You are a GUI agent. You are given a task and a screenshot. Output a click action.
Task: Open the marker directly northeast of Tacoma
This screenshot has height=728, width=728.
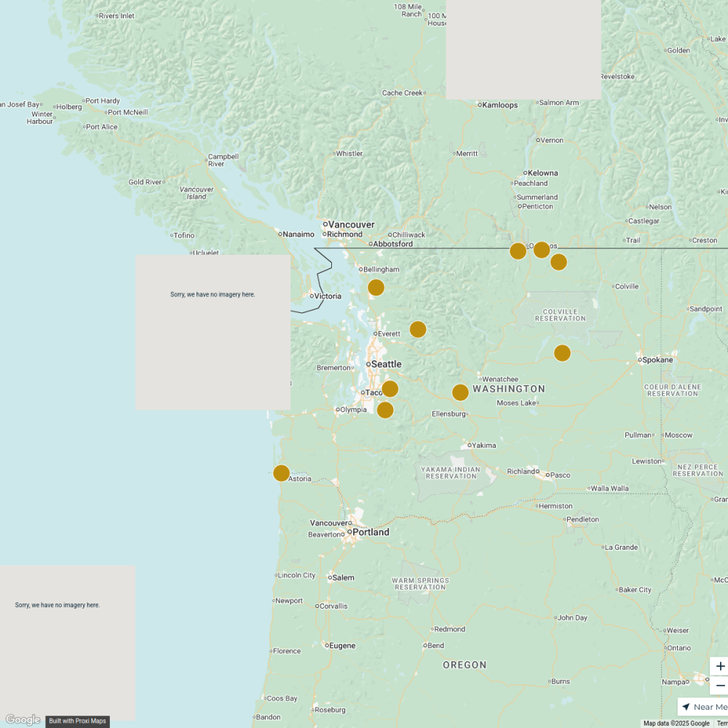(x=390, y=389)
